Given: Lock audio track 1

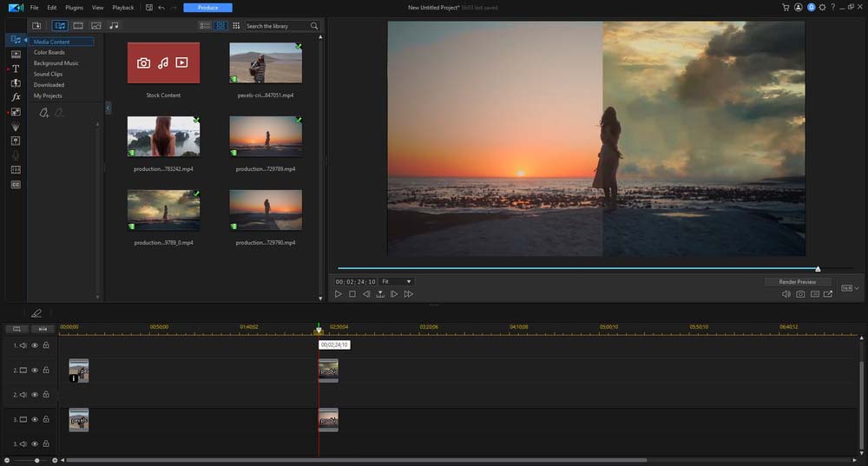Looking at the screenshot, I should click(x=46, y=345).
